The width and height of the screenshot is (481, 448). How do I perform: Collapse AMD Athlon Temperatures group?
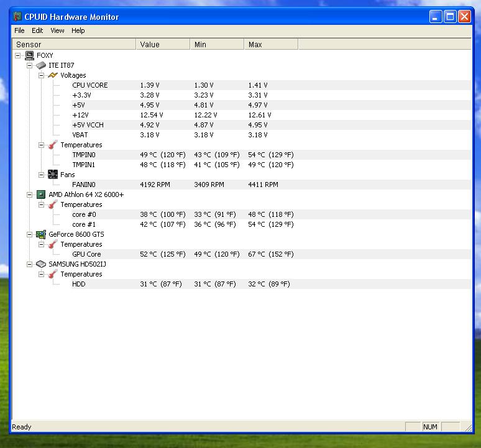tap(41, 204)
